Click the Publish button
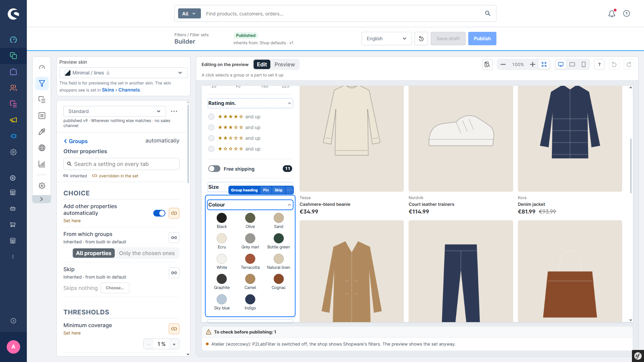Image resolution: width=644 pixels, height=362 pixels. [482, 39]
